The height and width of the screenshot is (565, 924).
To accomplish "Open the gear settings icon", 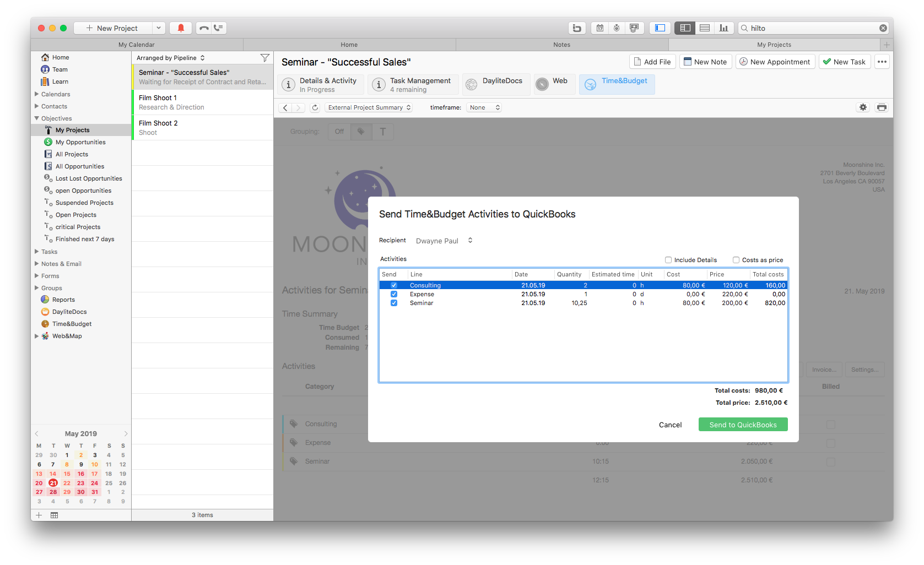I will tap(863, 107).
